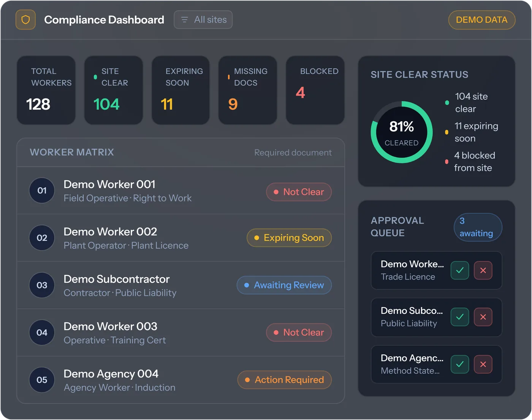Click the 3 awaiting badge
Image resolution: width=532 pixels, height=420 pixels.
(478, 227)
